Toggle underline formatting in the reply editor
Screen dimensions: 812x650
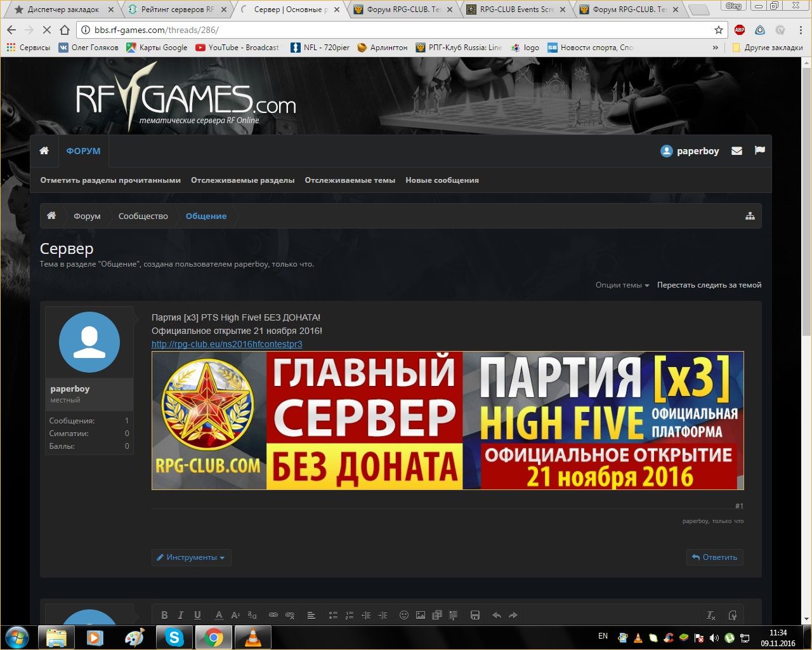[197, 615]
